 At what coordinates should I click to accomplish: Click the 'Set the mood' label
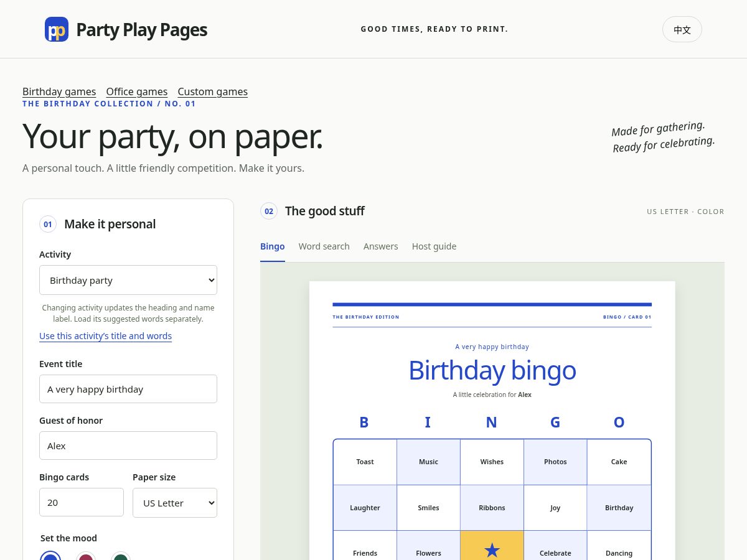tap(68, 538)
